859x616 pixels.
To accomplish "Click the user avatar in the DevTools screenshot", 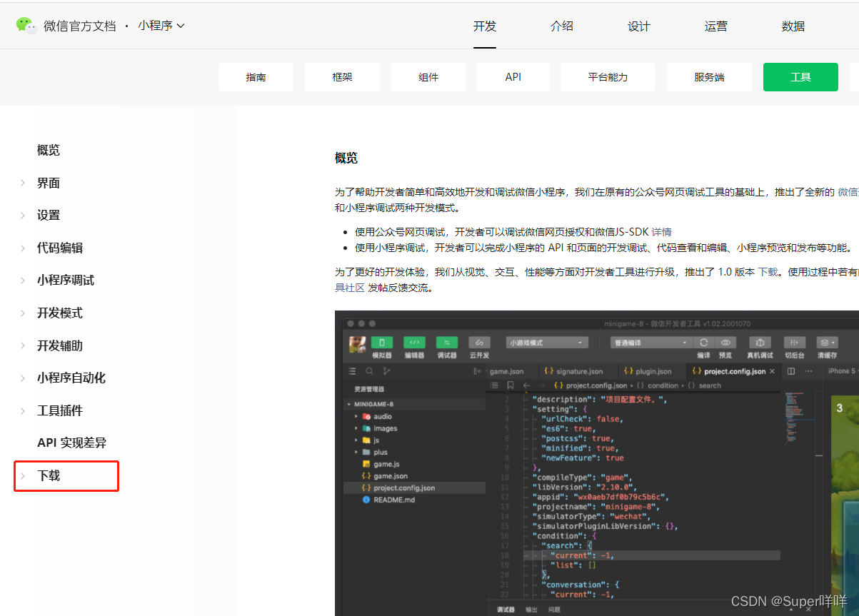I will (357, 345).
